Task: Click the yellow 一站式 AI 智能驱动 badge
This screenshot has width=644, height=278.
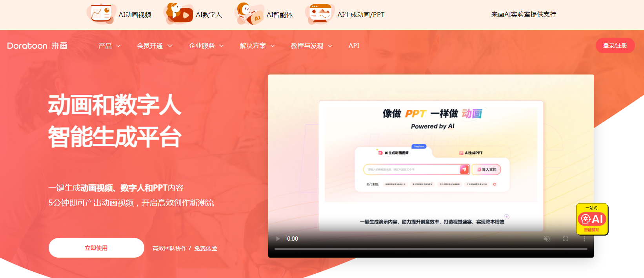Action: click(x=592, y=219)
